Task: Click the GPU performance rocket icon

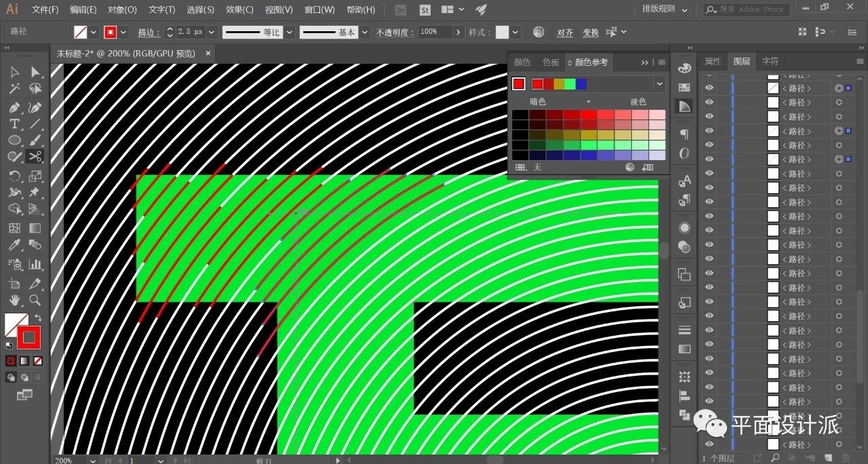Action: point(480,10)
